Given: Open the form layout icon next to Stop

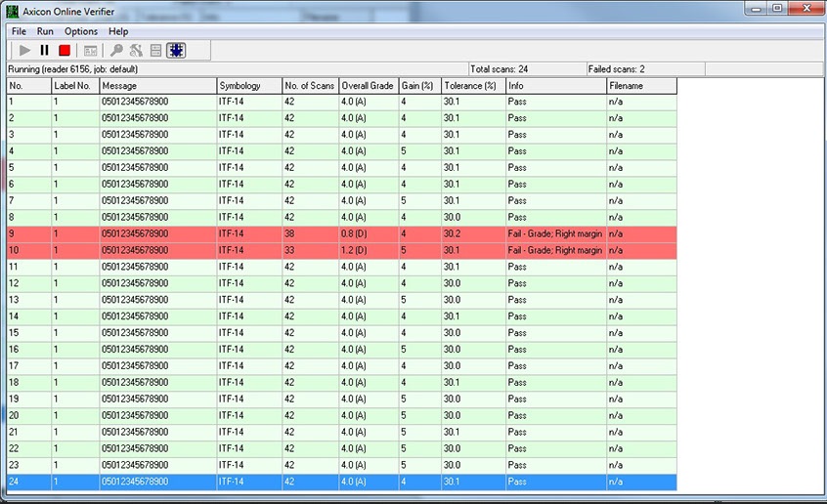Looking at the screenshot, I should (x=91, y=51).
